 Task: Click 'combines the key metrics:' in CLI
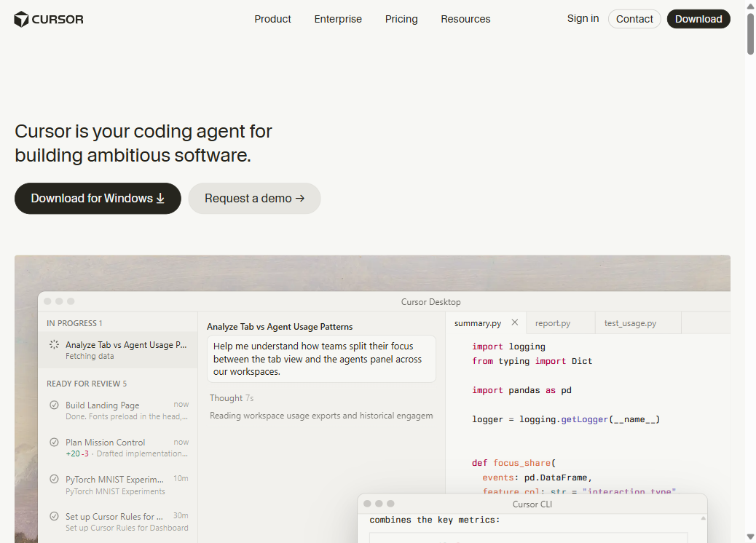[x=434, y=520]
